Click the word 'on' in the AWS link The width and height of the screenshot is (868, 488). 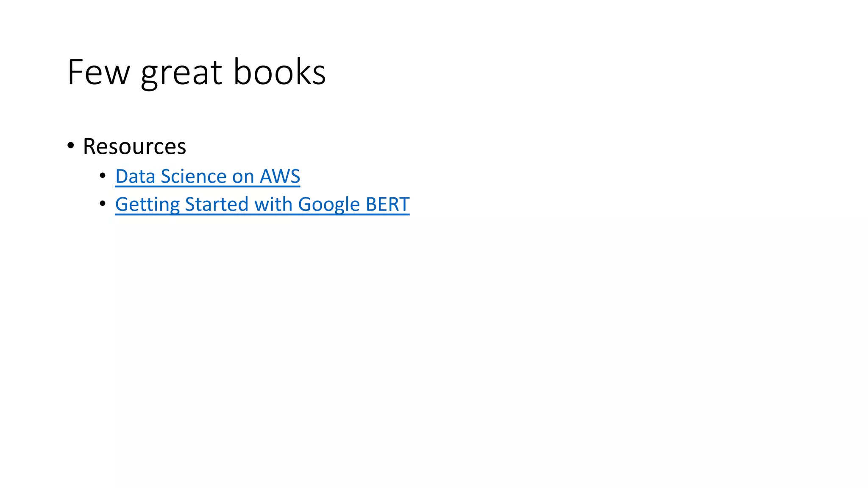click(x=243, y=177)
